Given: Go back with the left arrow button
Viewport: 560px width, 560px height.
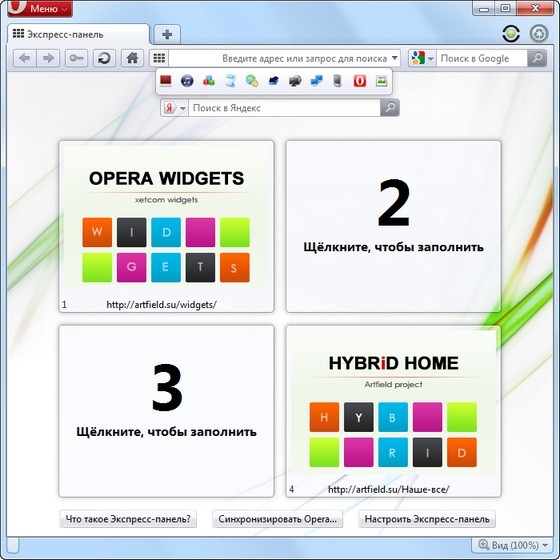Looking at the screenshot, I should pyautogui.click(x=25, y=58).
